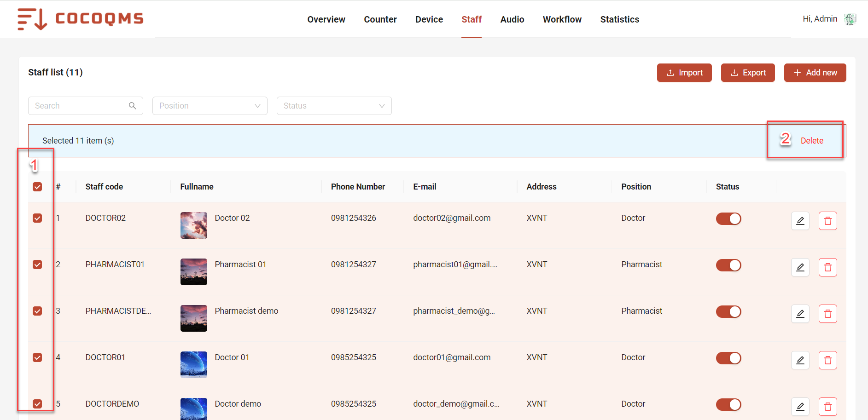Click the search magnifier icon
Image resolution: width=868 pixels, height=420 pixels.
tap(132, 106)
